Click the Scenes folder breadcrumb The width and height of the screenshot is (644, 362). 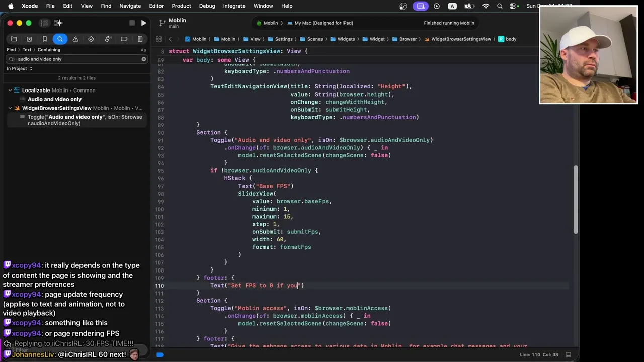tap(311, 39)
